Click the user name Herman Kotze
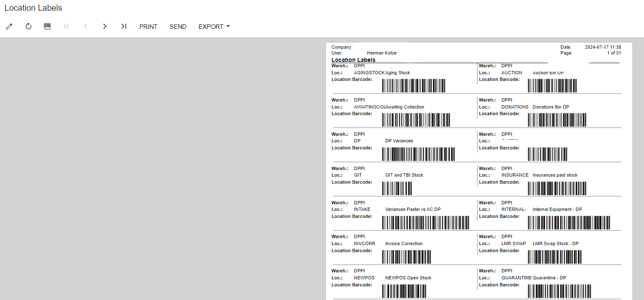 (381, 53)
